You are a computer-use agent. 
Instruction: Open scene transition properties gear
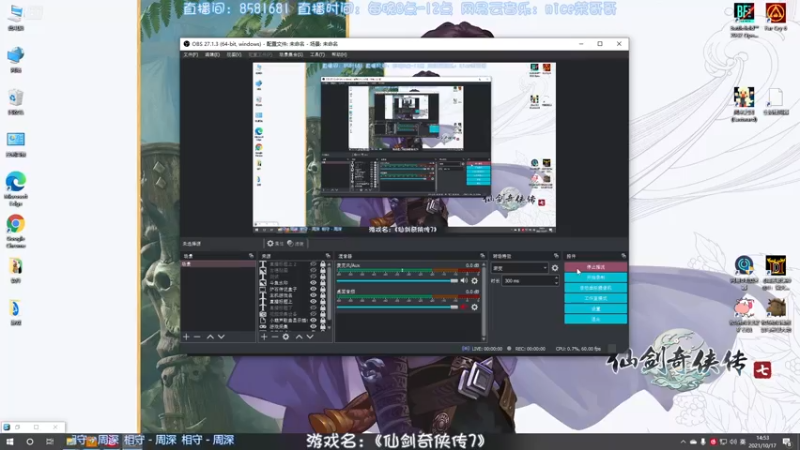[x=555, y=268]
